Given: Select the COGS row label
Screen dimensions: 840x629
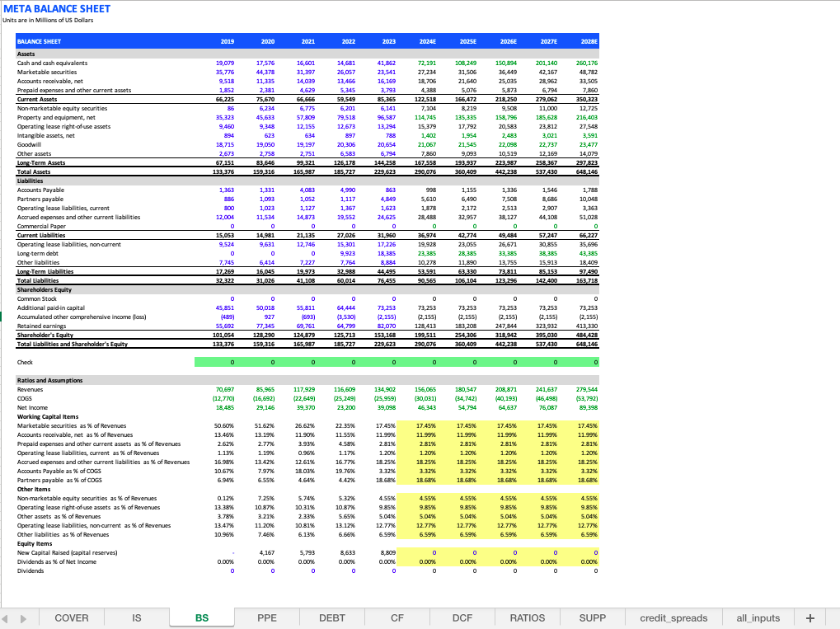Looking at the screenshot, I should (25, 399).
